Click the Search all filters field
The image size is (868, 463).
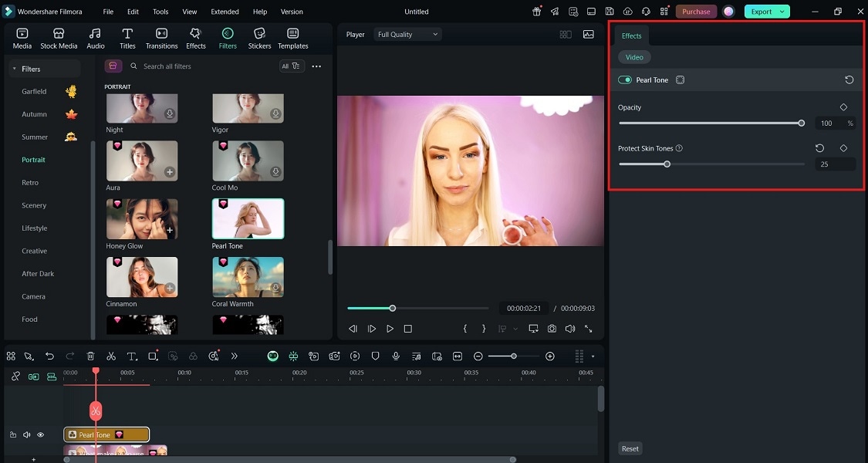click(202, 66)
